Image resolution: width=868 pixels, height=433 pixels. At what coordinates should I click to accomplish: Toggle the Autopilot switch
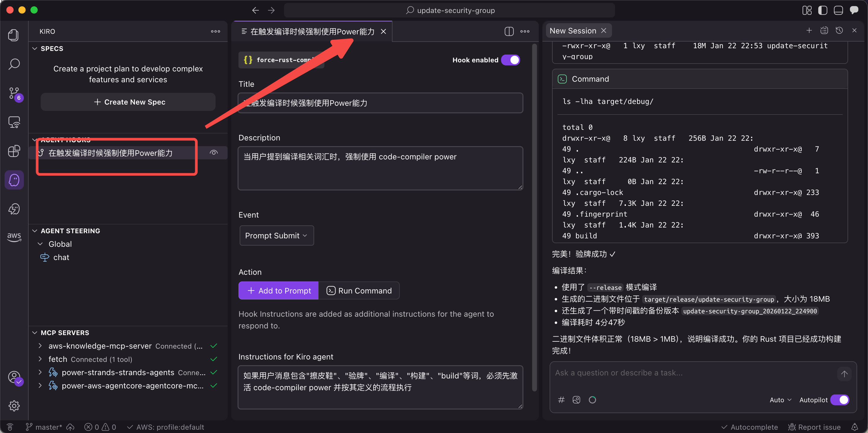[840, 400]
